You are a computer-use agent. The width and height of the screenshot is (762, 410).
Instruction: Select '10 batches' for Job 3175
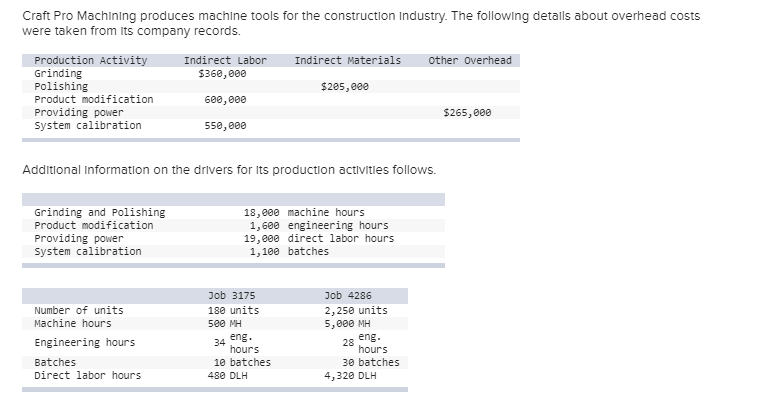pyautogui.click(x=242, y=362)
